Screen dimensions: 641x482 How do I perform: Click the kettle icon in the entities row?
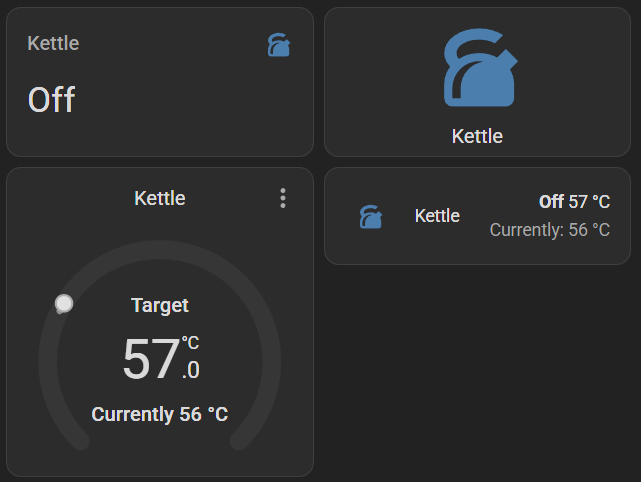[370, 216]
